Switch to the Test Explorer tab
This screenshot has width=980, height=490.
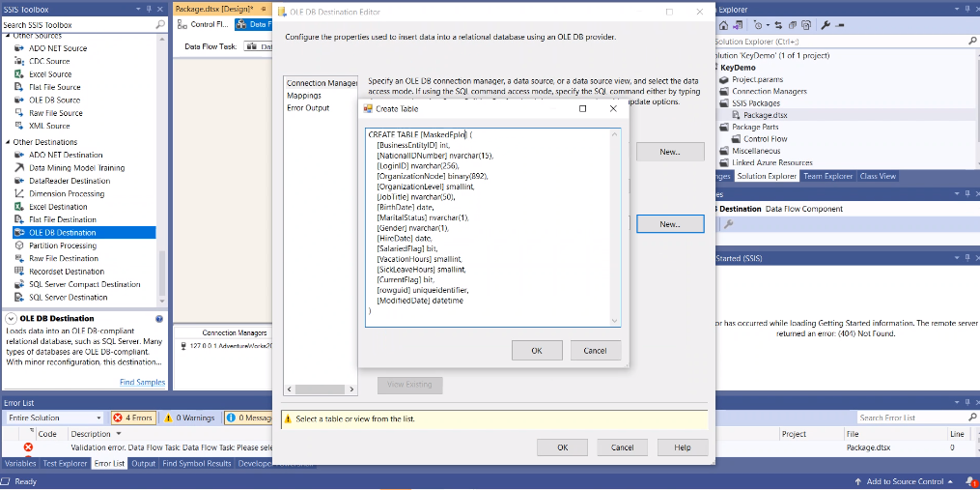65,464
